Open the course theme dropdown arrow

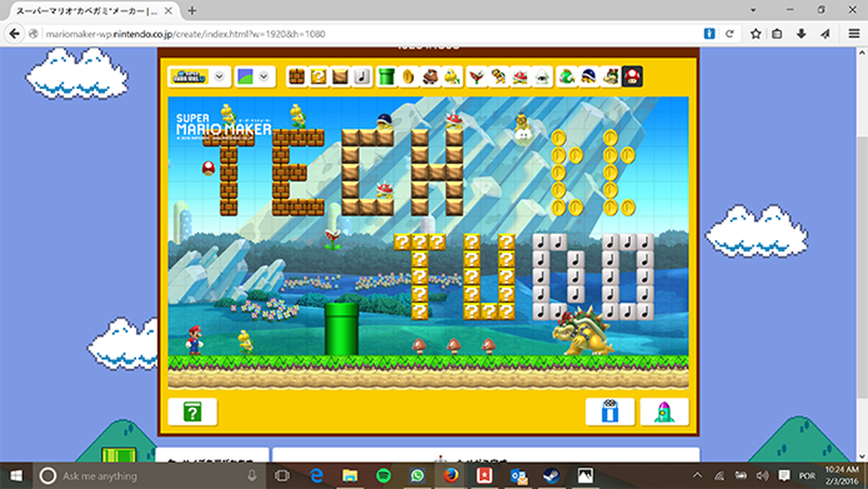coord(264,77)
